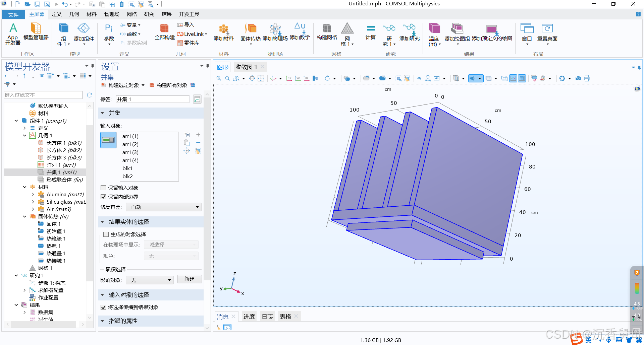Take a snapshot with the camera icon
This screenshot has width=644, height=345.
(x=578, y=78)
